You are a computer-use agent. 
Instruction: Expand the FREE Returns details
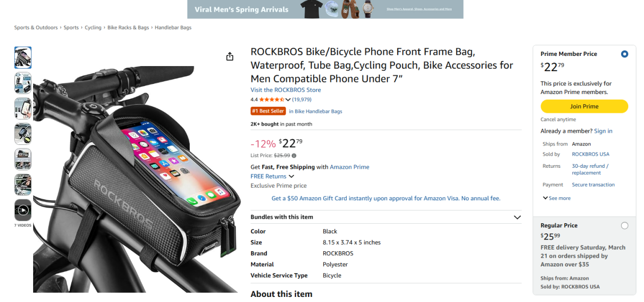click(272, 176)
